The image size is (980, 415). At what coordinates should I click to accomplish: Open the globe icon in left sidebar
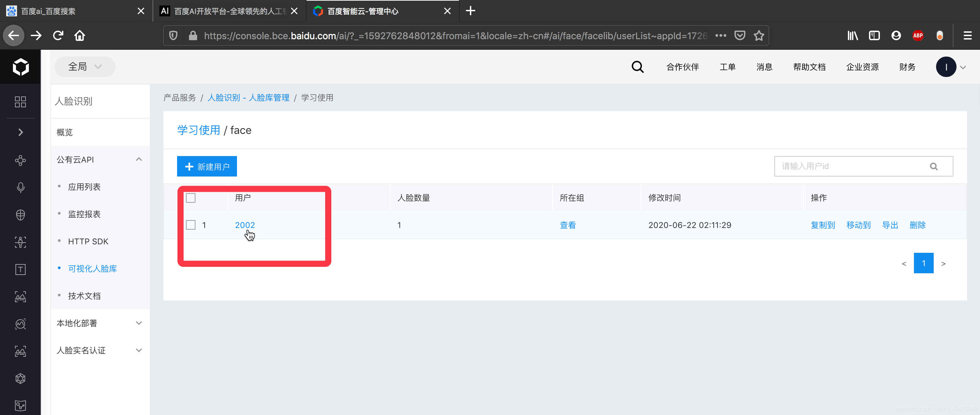[x=20, y=215]
